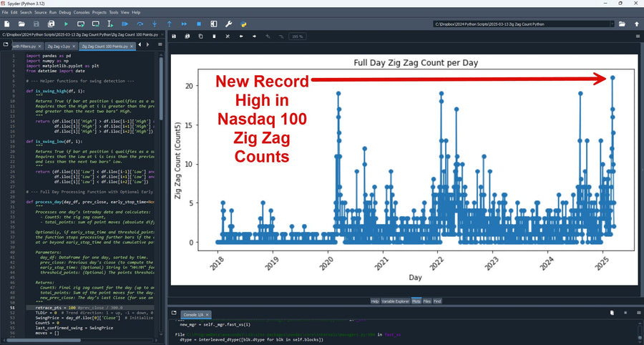This screenshot has width=644, height=345.
Task: Select the Plots pane tab
Action: [x=416, y=301]
